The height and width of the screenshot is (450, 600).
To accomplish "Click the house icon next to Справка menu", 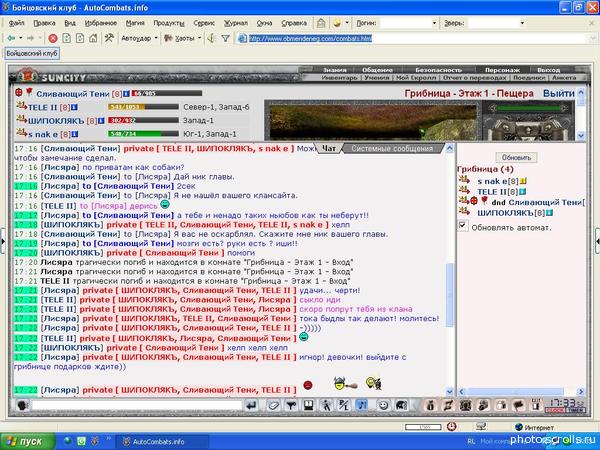I will (321, 23).
